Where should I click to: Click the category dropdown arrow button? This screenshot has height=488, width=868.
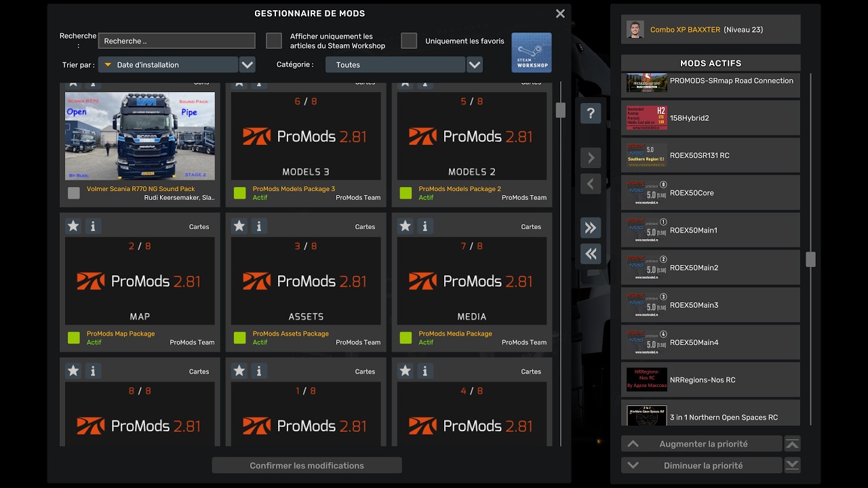coord(475,64)
